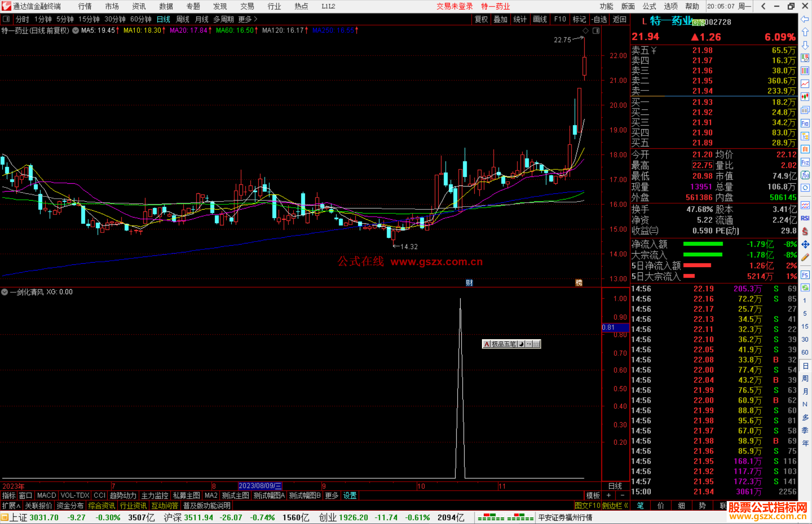Click the f(x) formula icon
The image size is (812, 524).
click(x=805, y=175)
